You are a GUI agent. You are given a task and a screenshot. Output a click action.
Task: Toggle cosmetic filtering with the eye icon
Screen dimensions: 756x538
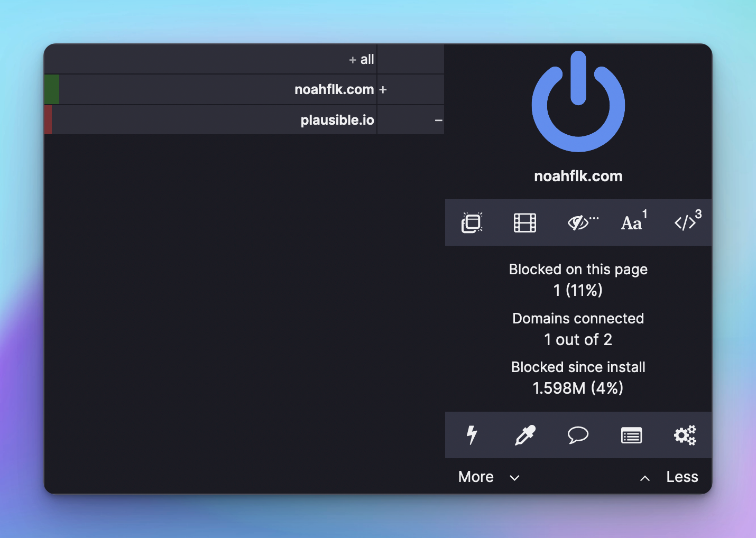(578, 222)
